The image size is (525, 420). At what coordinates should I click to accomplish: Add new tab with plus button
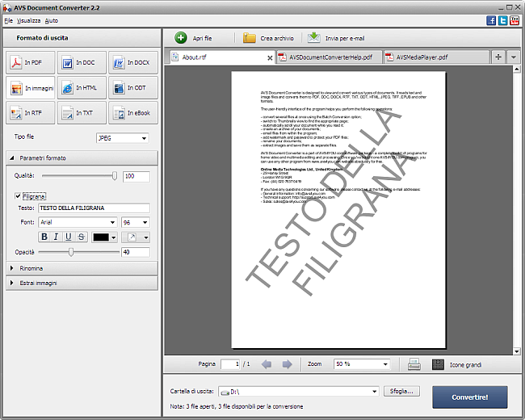click(498, 57)
